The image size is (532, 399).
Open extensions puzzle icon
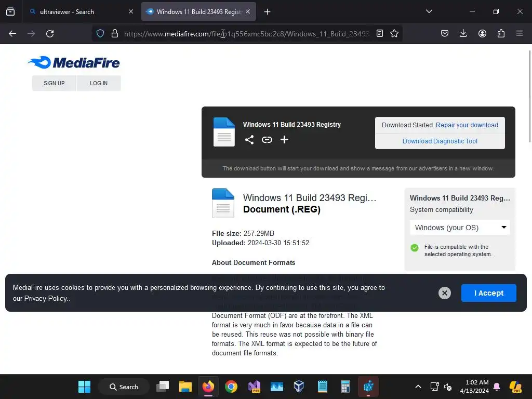[501, 34]
